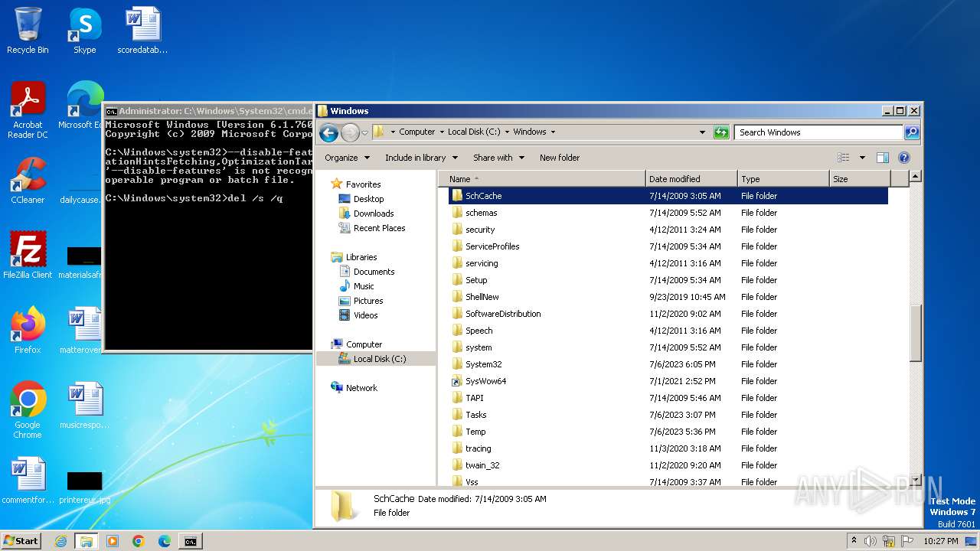Click the search magnifier icon in Explorer
The width and height of the screenshot is (980, 551).
(x=911, y=132)
